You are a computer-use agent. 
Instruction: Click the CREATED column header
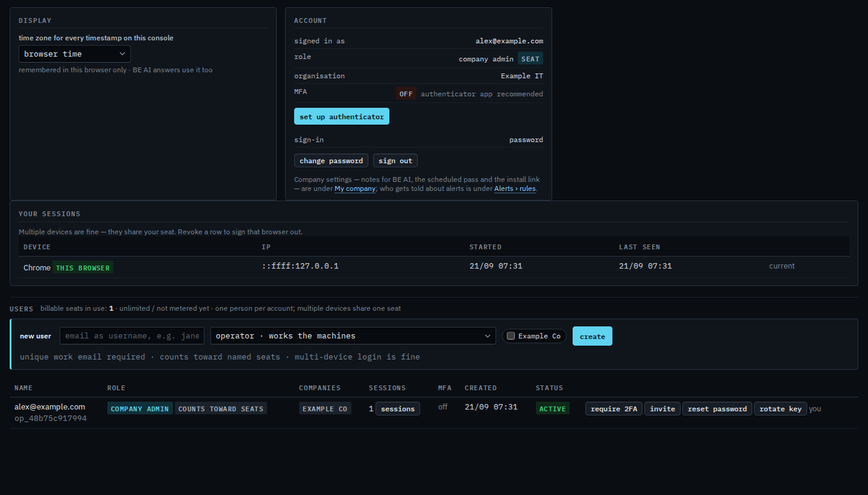point(481,388)
